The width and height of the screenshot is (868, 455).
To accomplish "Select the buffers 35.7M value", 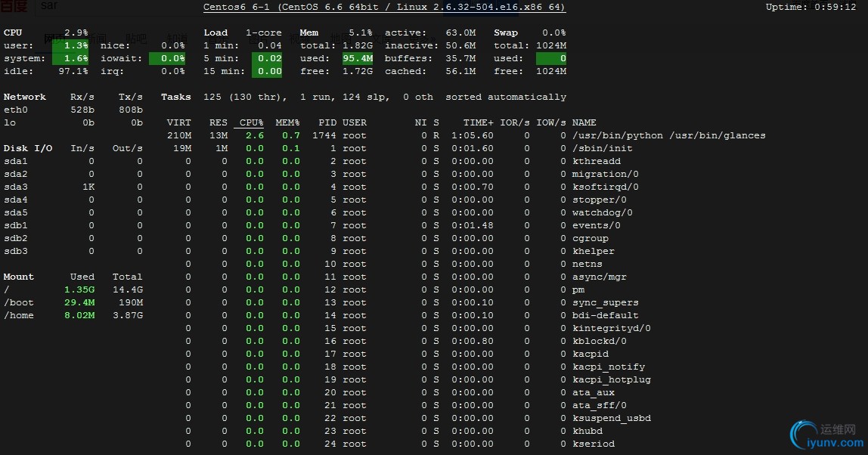I will [460, 58].
